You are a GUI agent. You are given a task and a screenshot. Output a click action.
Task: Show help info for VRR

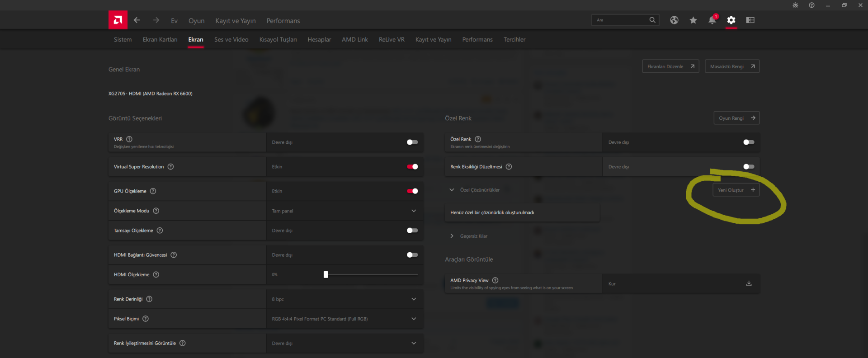click(129, 139)
